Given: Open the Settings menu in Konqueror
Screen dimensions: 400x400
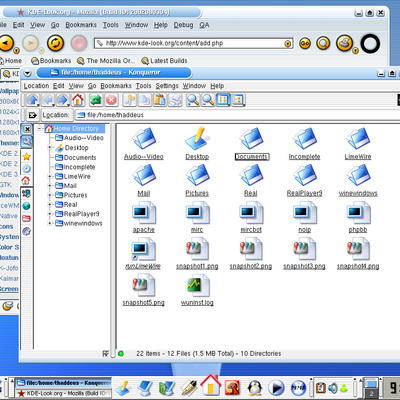Looking at the screenshot, I should click(x=167, y=86).
